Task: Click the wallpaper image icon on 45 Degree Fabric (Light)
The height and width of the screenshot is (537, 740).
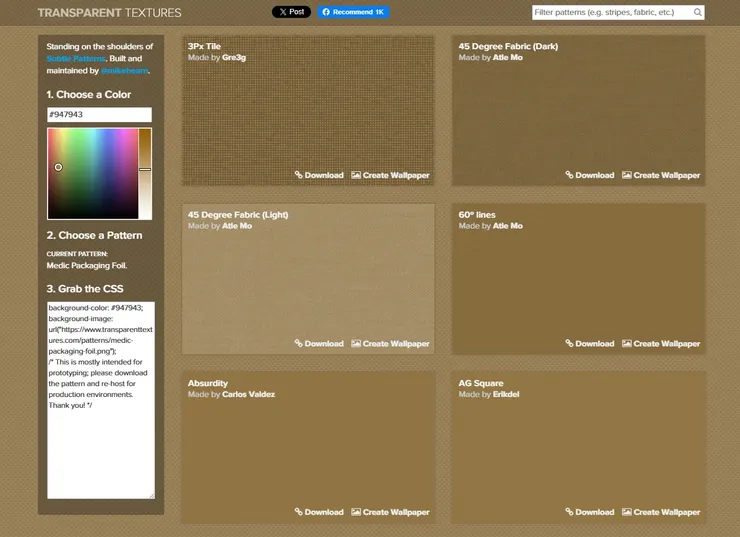Action: tap(356, 344)
